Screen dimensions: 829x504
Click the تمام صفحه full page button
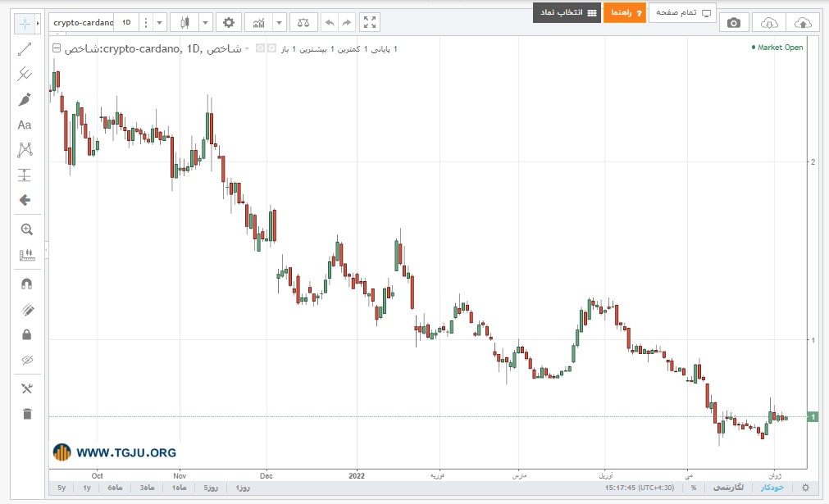pyautogui.click(x=682, y=12)
